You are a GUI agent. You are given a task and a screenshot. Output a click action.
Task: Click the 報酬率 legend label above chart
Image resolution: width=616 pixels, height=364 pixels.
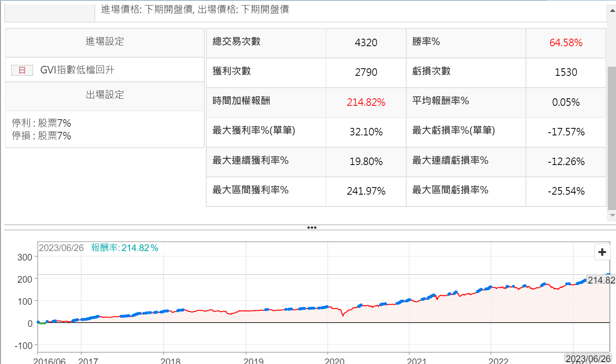(x=105, y=248)
